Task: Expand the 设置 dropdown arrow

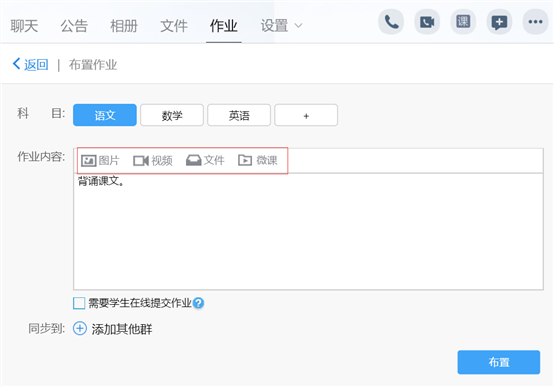Action: pos(299,26)
